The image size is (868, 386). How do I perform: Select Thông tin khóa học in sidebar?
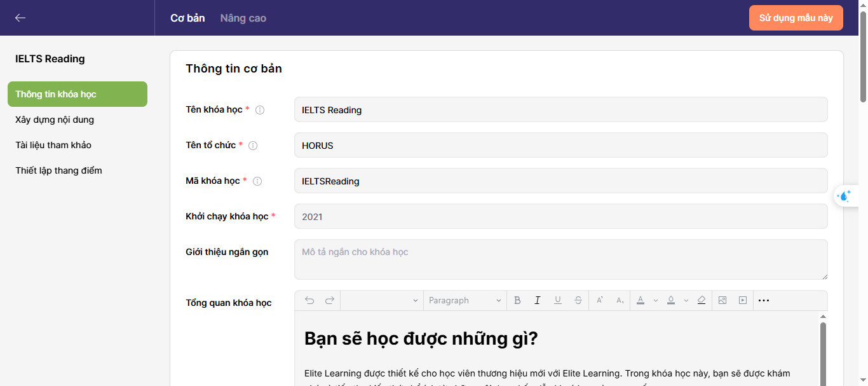[78, 94]
